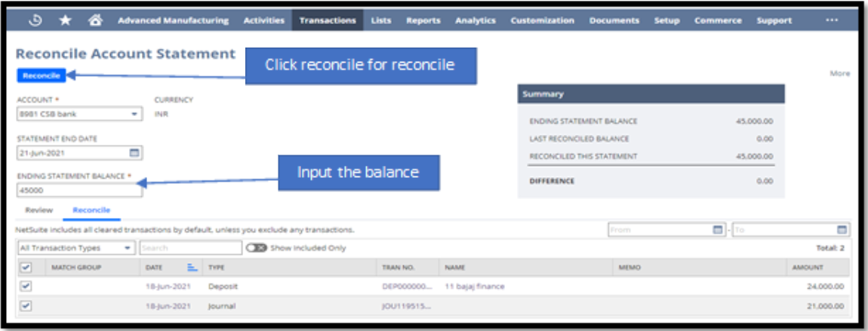Uncheck the Deposit transaction checkbox

click(26, 287)
